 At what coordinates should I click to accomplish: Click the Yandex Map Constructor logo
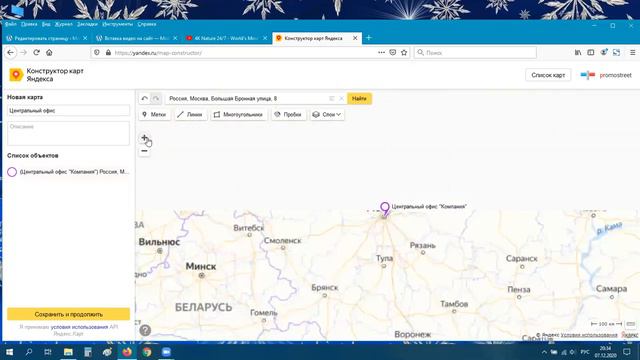pyautogui.click(x=16, y=75)
